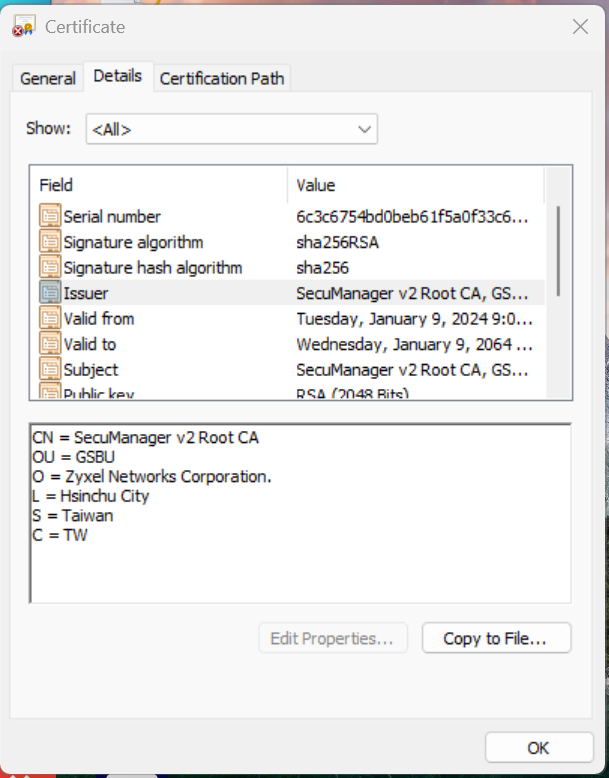Click the Issuer field icon
This screenshot has width=609, height=778.
50,293
